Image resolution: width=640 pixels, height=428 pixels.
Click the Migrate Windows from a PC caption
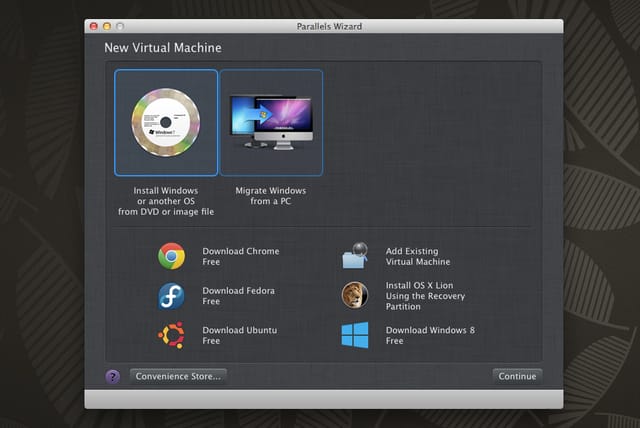(271, 196)
